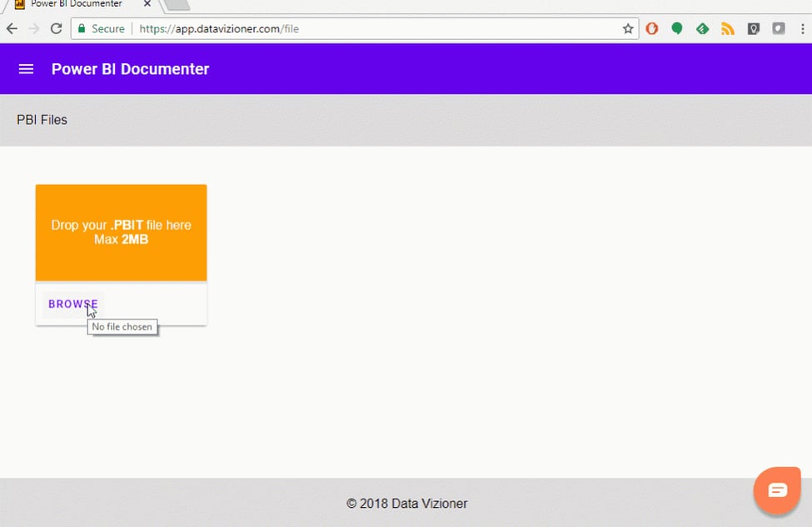The width and height of the screenshot is (812, 527).
Task: Click the back navigation arrow
Action: click(x=12, y=28)
